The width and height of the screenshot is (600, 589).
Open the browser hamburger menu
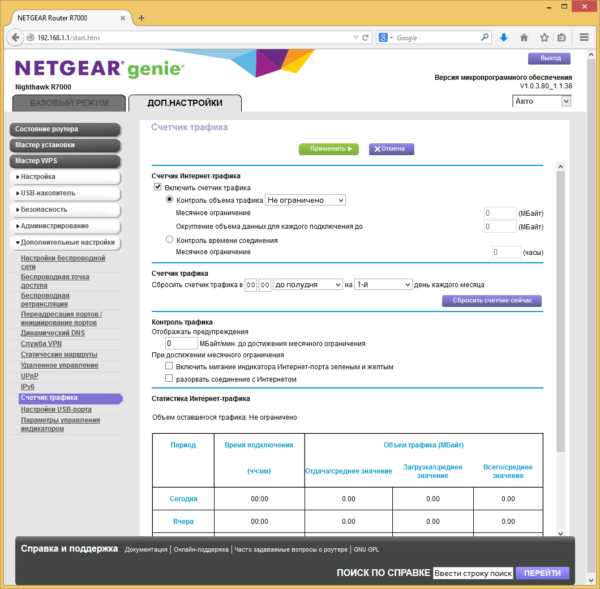(584, 37)
